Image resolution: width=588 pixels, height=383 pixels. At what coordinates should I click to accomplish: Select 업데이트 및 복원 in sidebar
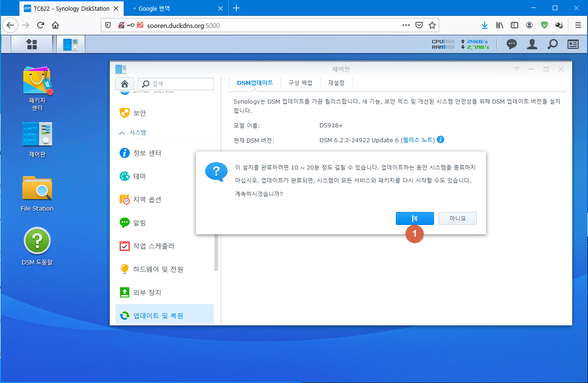(x=165, y=315)
